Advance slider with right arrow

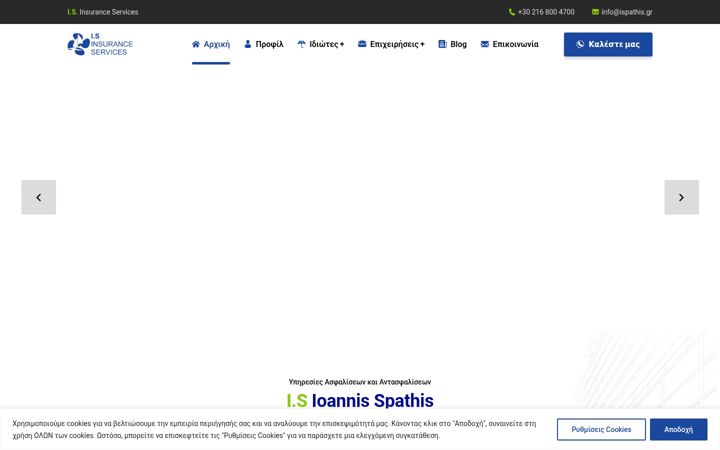tap(681, 197)
